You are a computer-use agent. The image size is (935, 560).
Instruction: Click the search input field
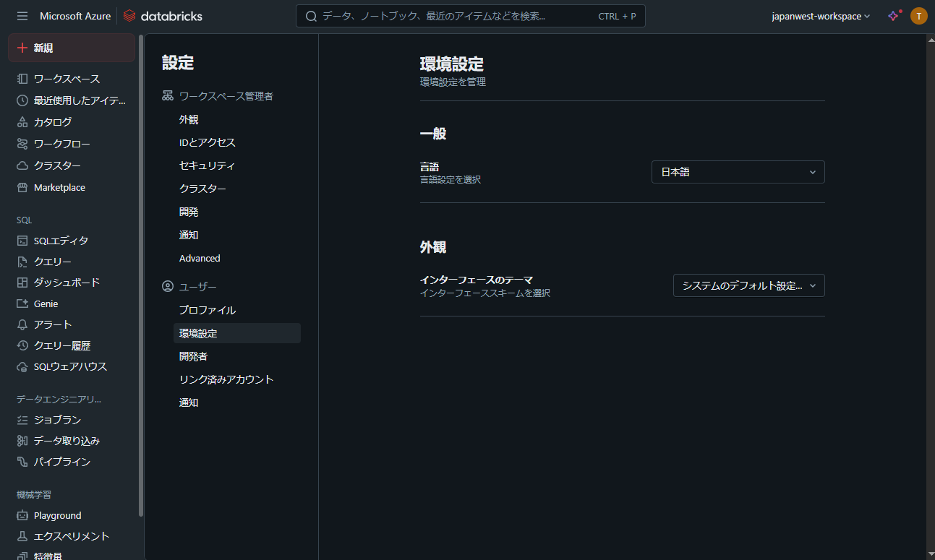[x=456, y=16]
